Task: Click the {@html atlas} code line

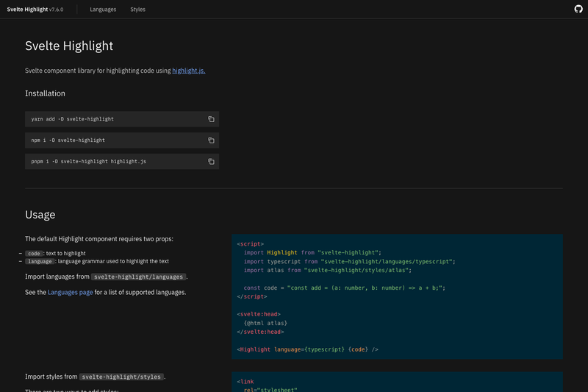Action: click(265, 323)
